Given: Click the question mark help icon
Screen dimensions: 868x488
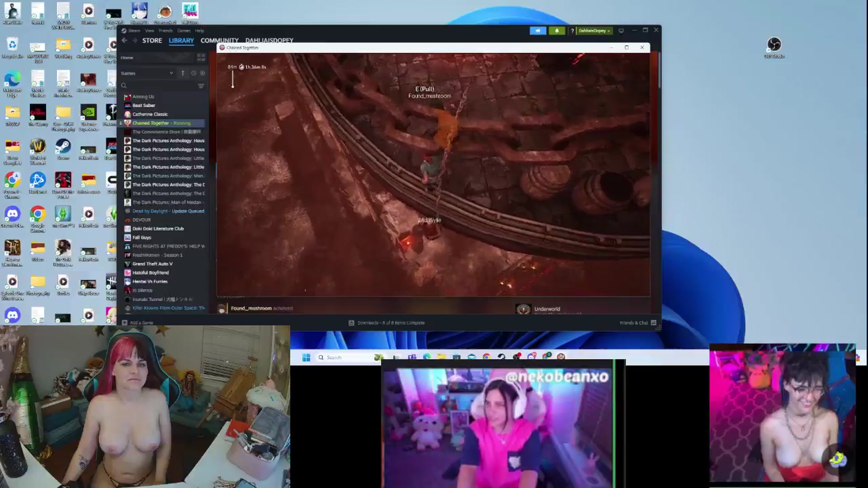Looking at the screenshot, I should tap(572, 31).
